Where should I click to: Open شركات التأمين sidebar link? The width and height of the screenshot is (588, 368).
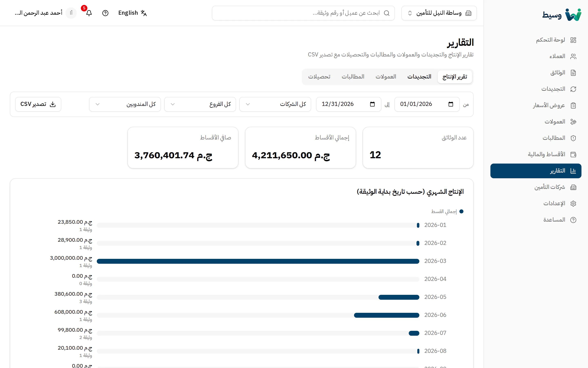[536, 187]
